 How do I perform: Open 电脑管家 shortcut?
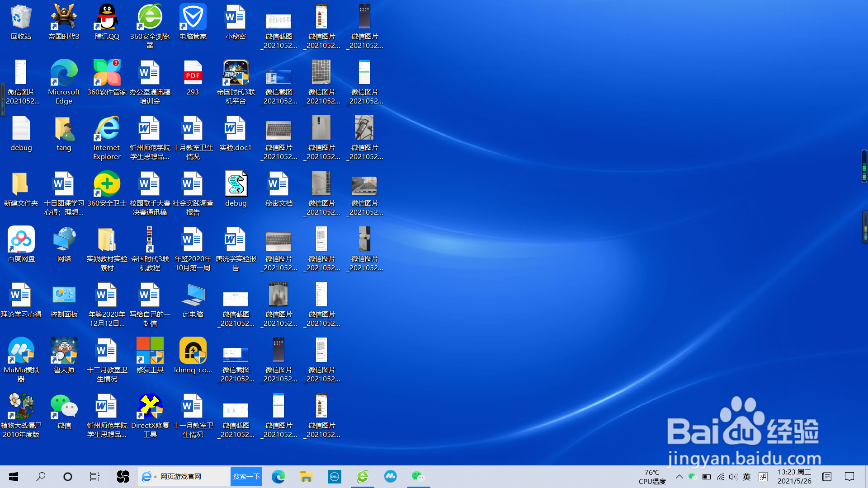click(x=193, y=22)
